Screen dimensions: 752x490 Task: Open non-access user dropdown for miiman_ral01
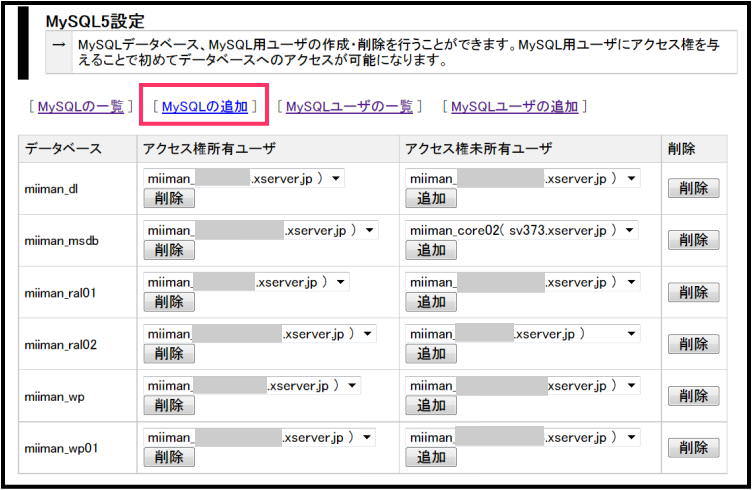(x=523, y=282)
